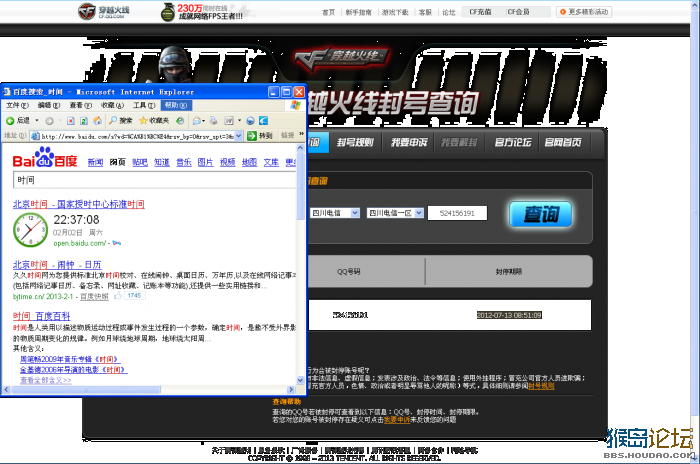Screen dimensions: 700x464
Task: Click the IE Edit document icon
Action: tap(229, 121)
